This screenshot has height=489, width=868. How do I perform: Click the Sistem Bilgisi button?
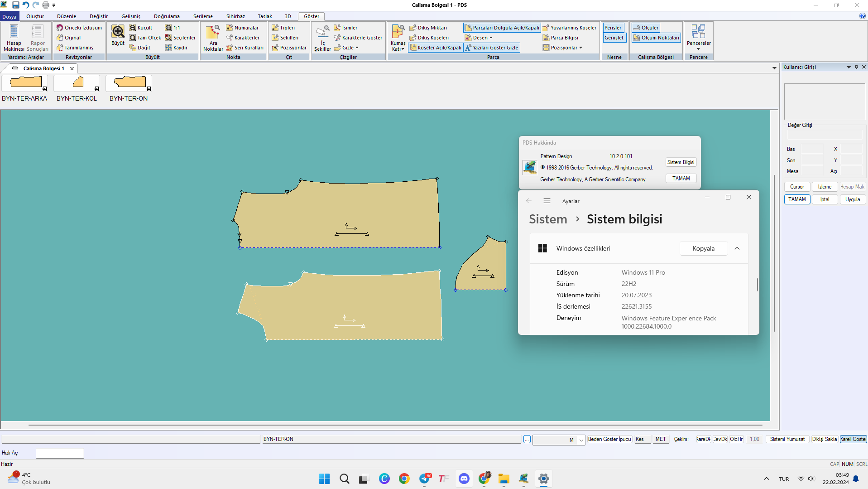pyautogui.click(x=681, y=162)
